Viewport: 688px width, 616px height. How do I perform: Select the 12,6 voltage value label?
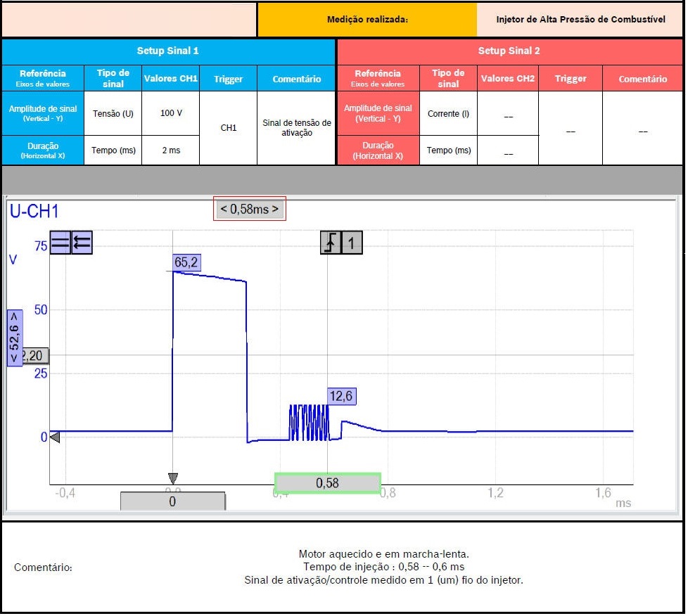341,397
